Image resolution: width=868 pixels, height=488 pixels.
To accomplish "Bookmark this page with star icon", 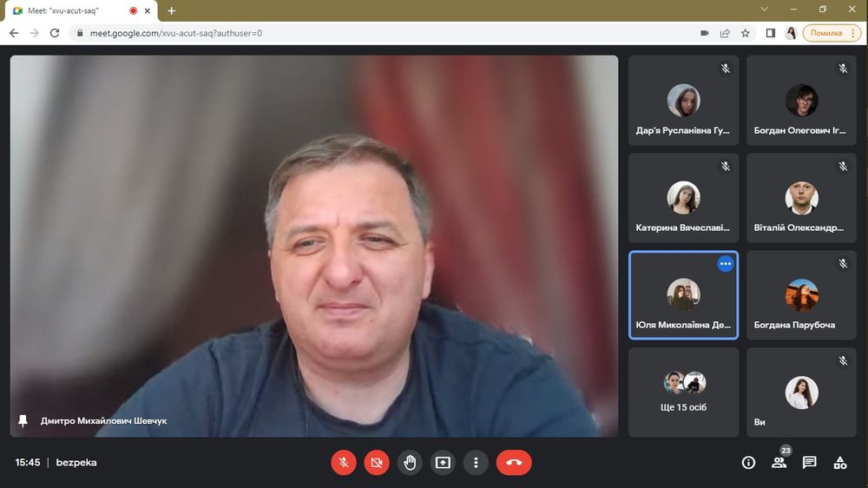I will point(746,33).
